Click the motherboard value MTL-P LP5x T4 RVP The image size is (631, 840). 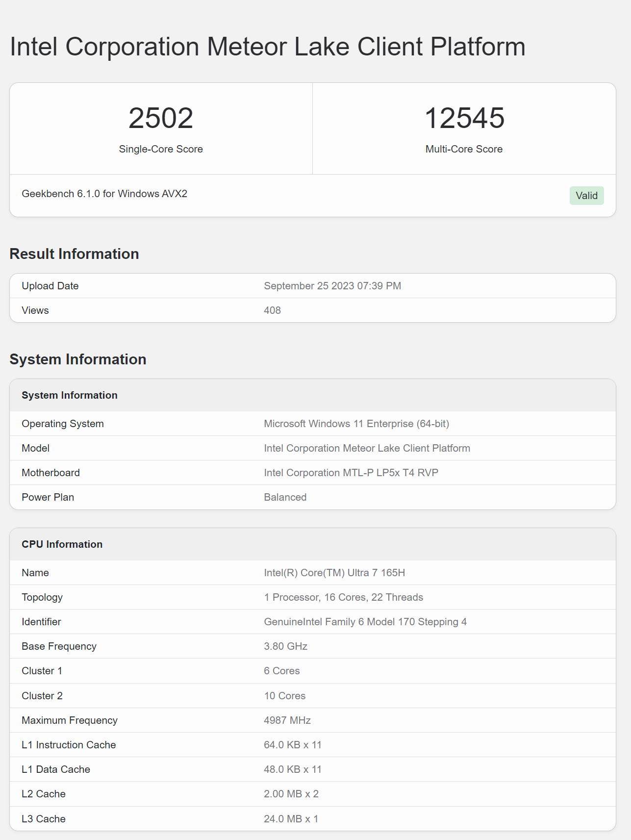tap(351, 473)
